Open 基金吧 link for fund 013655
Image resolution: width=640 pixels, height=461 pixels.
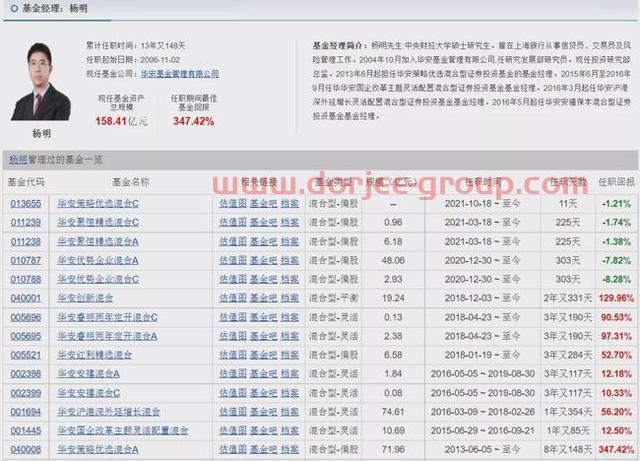point(264,203)
